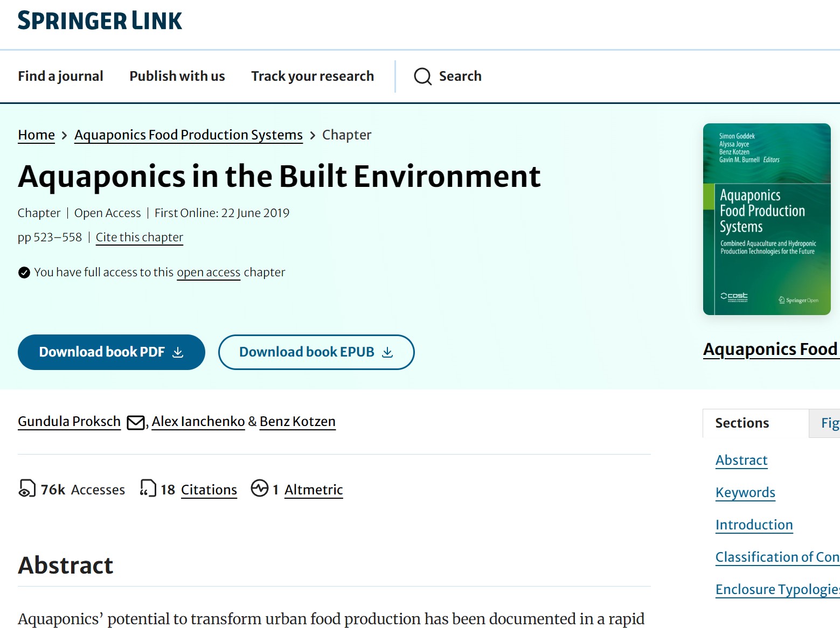
Task: Stay on the Sections tab
Action: pyautogui.click(x=742, y=423)
